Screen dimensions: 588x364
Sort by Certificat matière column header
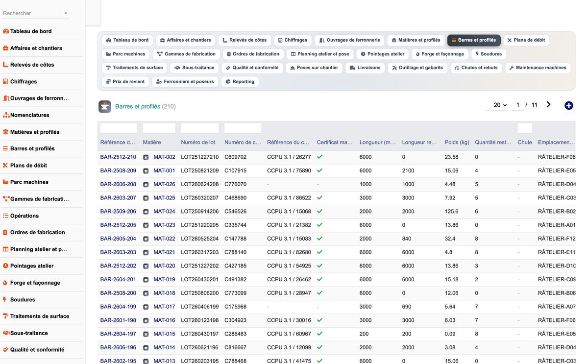point(335,143)
